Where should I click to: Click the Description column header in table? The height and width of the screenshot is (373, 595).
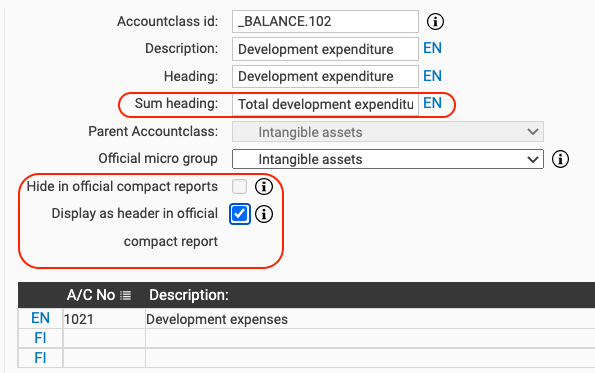point(189,295)
